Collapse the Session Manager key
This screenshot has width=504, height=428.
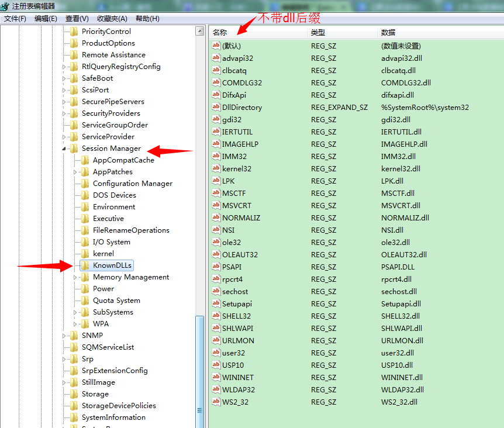[x=64, y=149]
